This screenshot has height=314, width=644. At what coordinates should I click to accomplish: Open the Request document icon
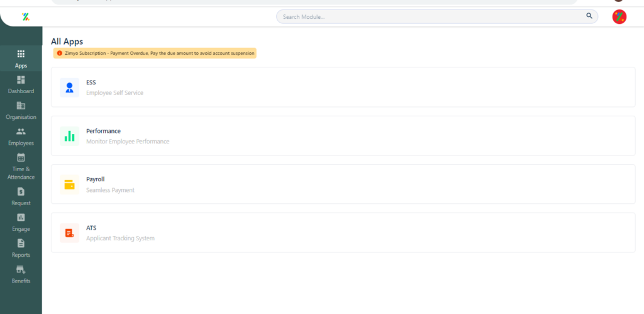pyautogui.click(x=21, y=191)
